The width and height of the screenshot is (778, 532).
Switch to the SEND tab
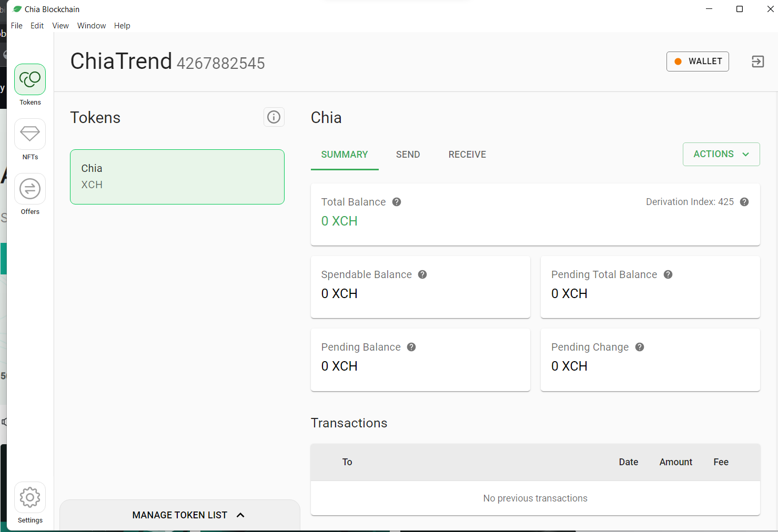(x=408, y=155)
